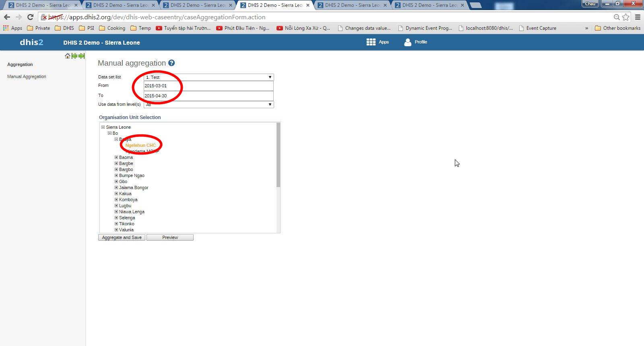644x346 pixels.
Task: Open the Data set list dropdown
Action: pos(209,77)
